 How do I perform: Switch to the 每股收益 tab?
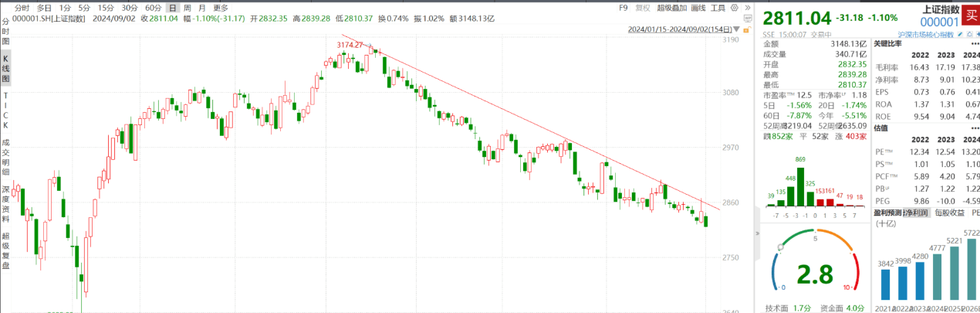(950, 213)
